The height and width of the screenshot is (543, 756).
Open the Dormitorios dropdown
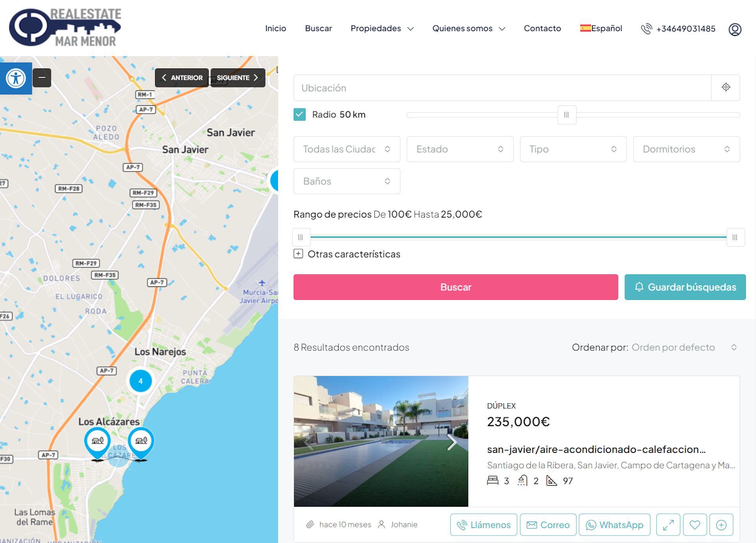pos(686,149)
